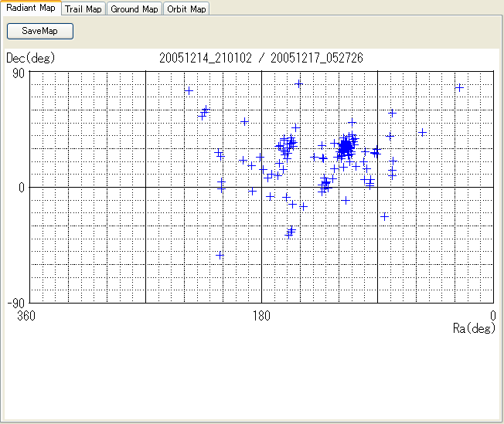The image size is (504, 424).
Task: Select the lowest blue radiant marker on the plot
Action: pos(220,255)
